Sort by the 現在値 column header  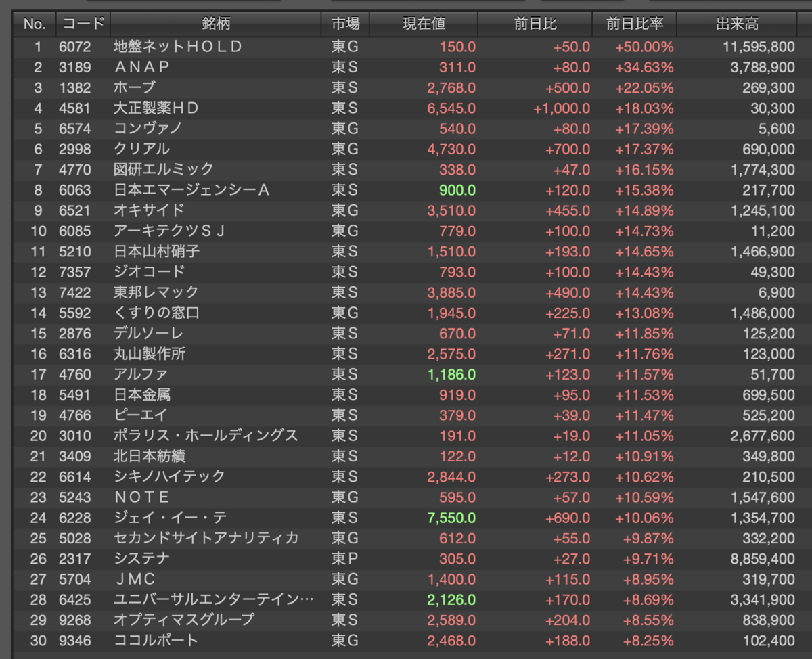point(424,24)
